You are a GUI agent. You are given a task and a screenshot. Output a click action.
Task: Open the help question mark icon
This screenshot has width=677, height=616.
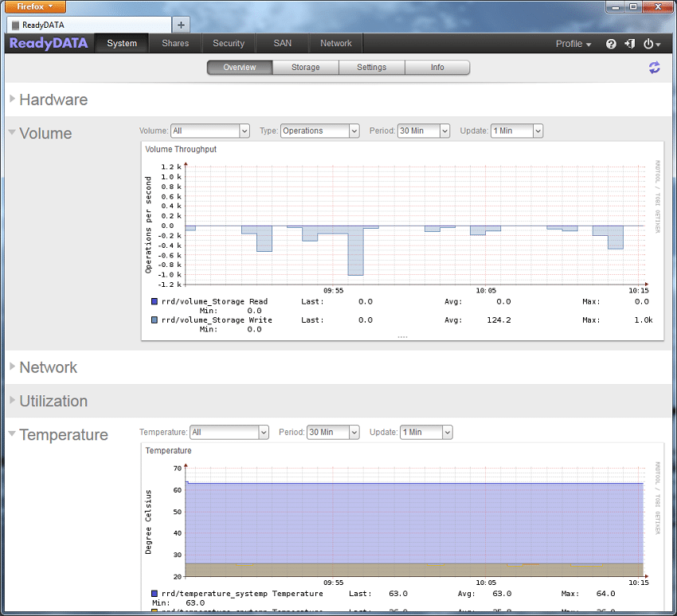pyautogui.click(x=611, y=44)
